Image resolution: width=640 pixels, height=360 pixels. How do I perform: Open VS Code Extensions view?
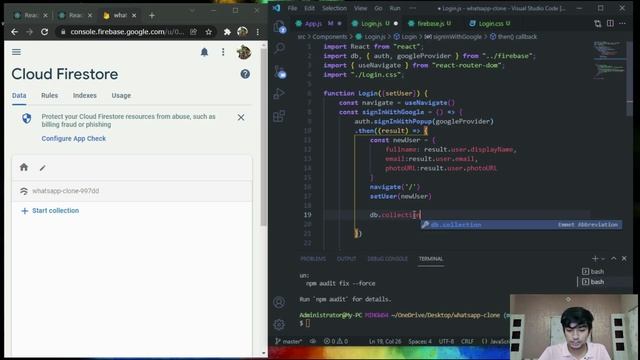point(279,116)
